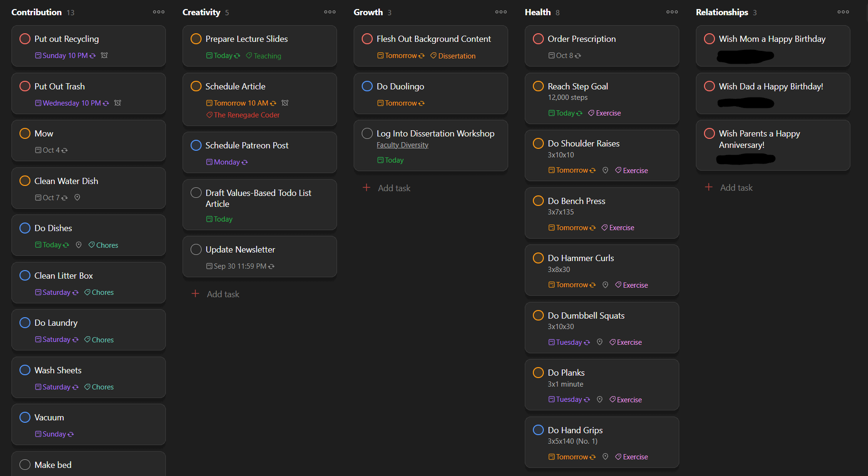Open the Teaching label on Prepare Lecture Slides

coord(263,56)
